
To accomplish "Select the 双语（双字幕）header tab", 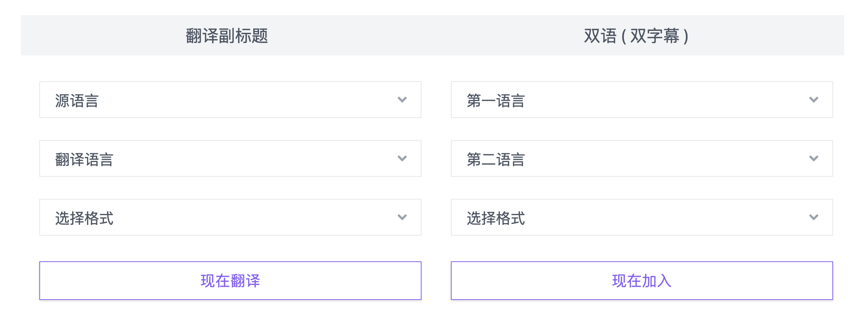I will click(636, 36).
